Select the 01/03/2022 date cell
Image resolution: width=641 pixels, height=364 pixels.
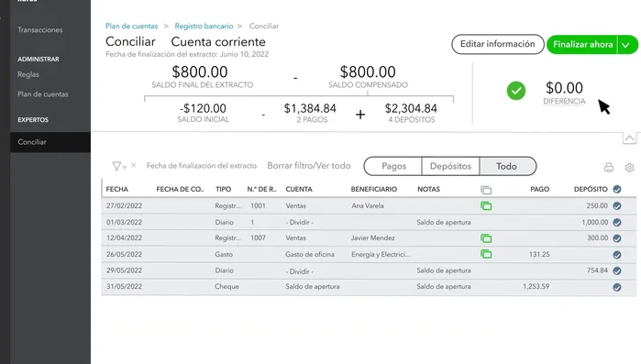125,222
